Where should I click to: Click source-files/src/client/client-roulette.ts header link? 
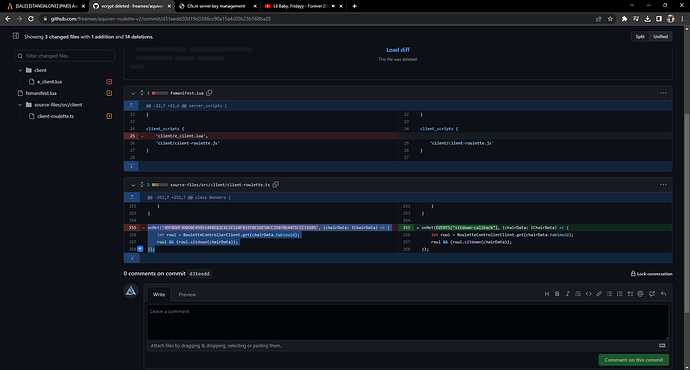click(x=220, y=185)
